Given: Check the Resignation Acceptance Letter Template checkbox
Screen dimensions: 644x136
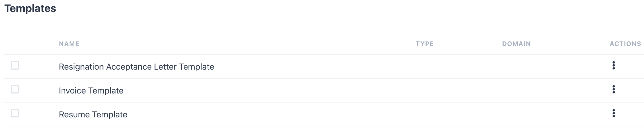Looking at the screenshot, I should [x=15, y=65].
